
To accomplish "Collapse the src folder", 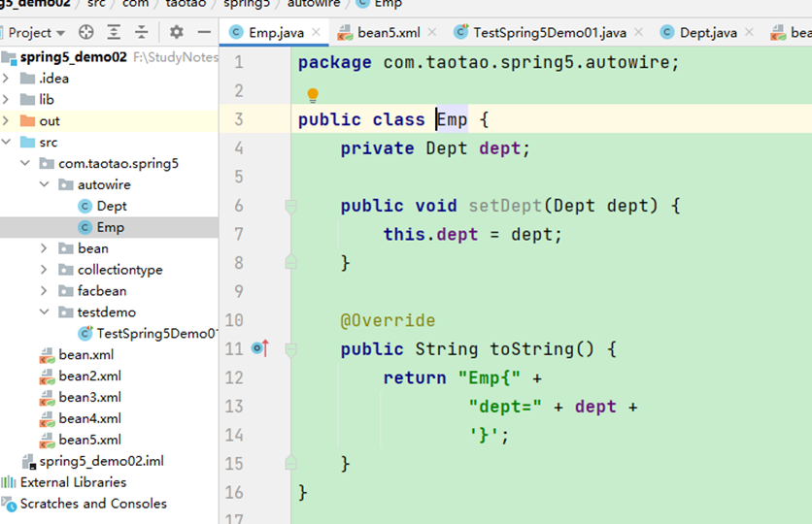I will [6, 142].
